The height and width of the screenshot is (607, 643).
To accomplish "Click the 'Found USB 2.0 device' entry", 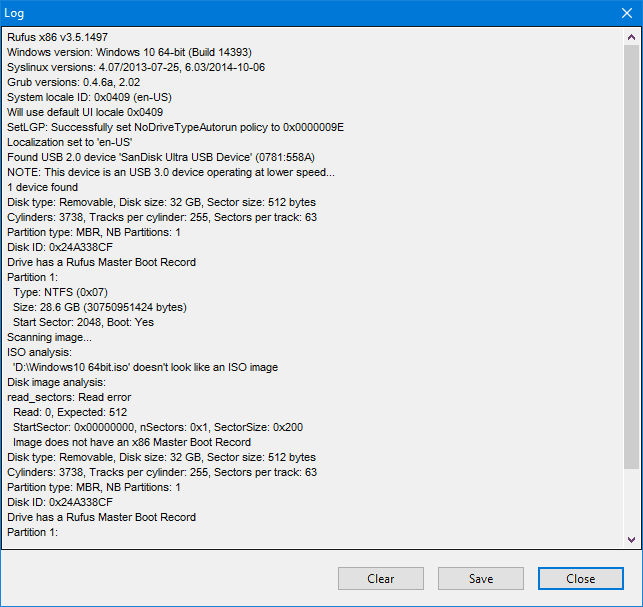I will [160, 157].
